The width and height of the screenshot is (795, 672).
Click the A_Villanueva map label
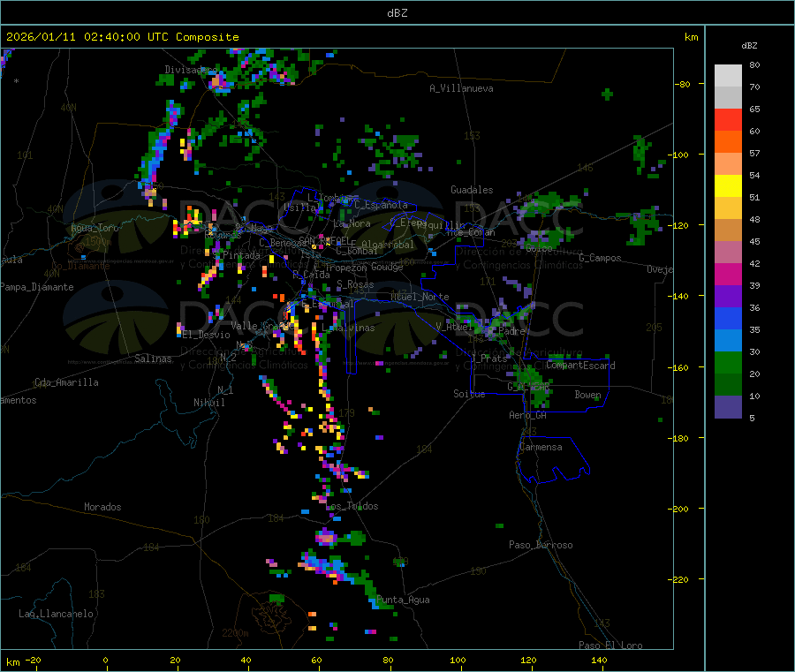point(461,88)
